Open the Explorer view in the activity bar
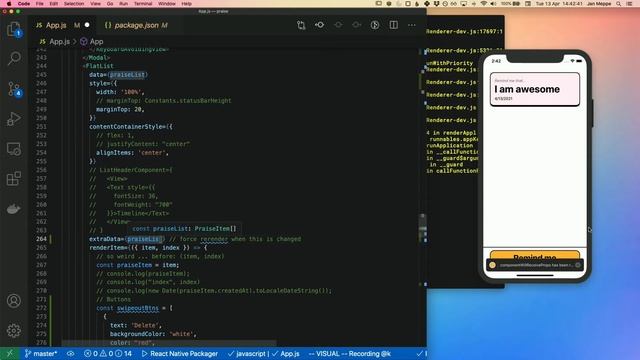 click(14, 29)
